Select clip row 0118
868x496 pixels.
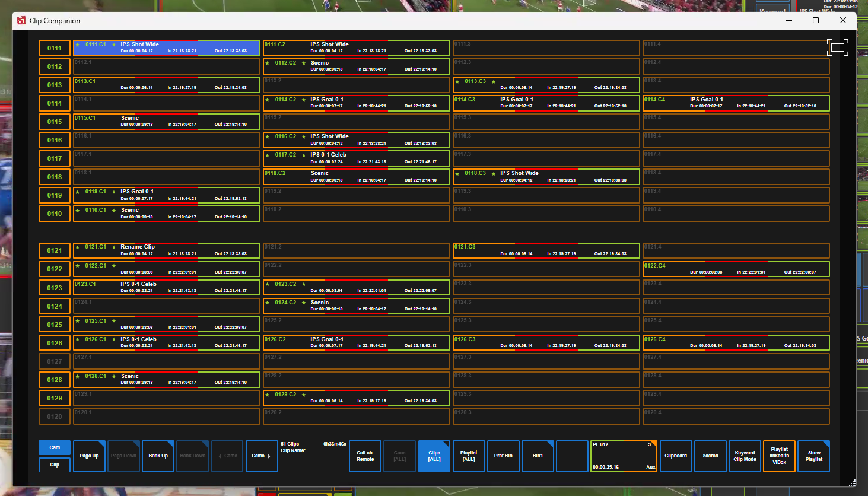[55, 177]
